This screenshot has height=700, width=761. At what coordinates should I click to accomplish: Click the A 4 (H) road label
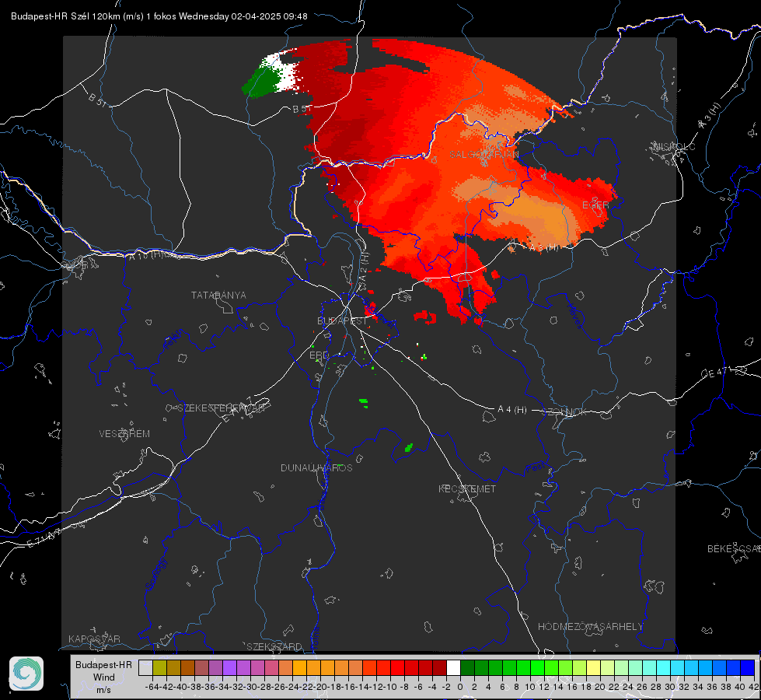[x=512, y=410]
